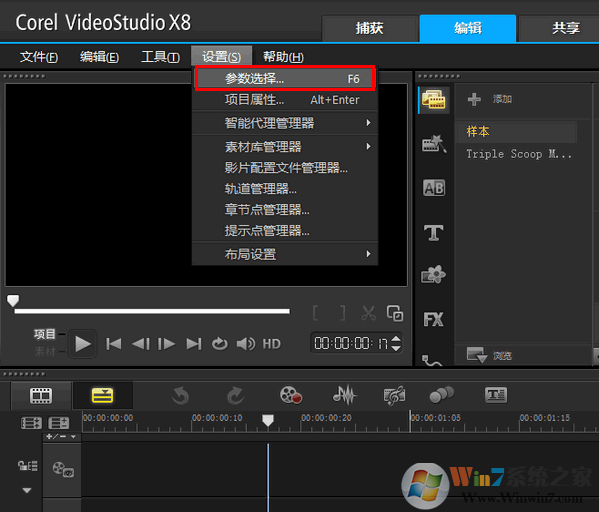Toggle Repeat playback loop

[220, 344]
